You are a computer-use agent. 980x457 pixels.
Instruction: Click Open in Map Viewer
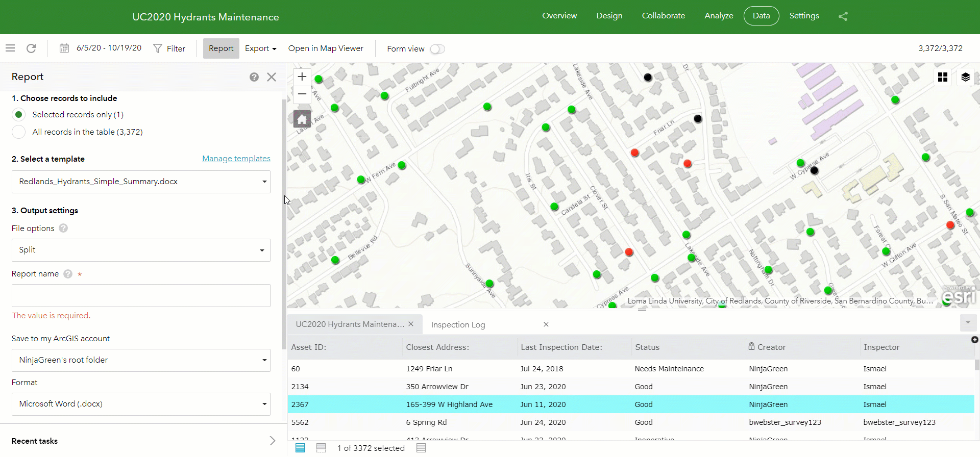click(326, 48)
